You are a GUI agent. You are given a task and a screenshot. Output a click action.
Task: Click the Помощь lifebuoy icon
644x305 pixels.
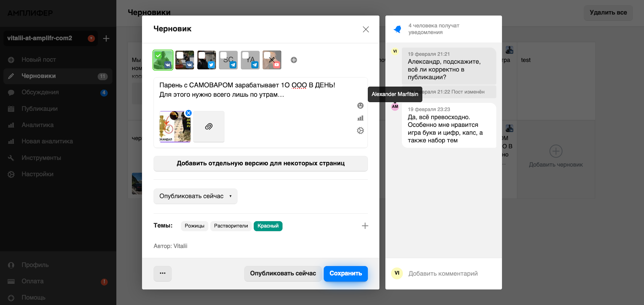pos(11,298)
